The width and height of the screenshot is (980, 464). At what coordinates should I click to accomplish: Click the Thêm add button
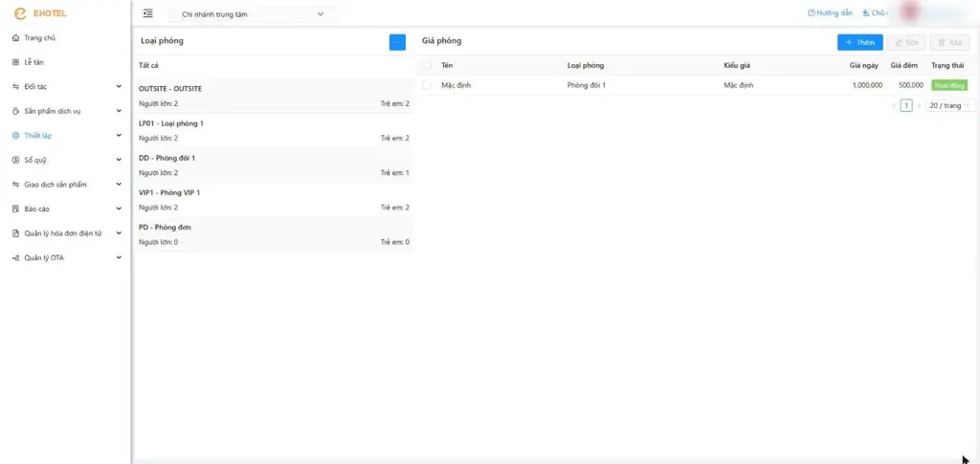coord(860,42)
